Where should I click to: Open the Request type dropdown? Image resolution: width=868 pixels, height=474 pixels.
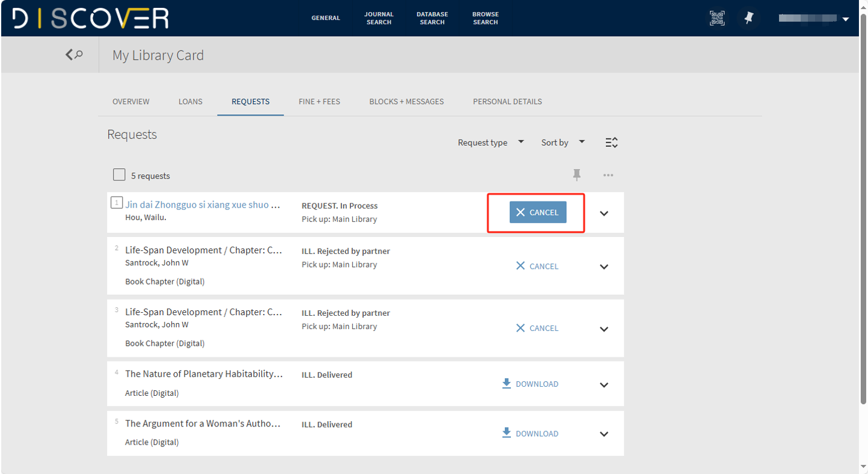point(491,143)
